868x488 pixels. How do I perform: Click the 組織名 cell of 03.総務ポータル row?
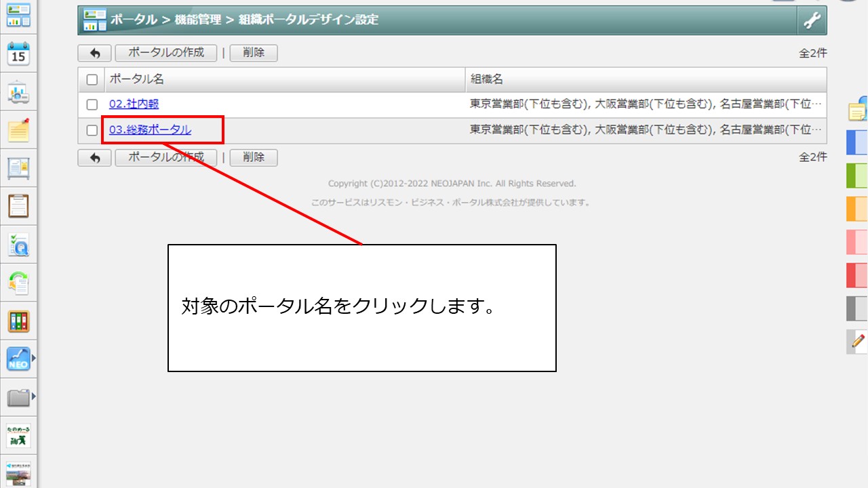pos(646,130)
